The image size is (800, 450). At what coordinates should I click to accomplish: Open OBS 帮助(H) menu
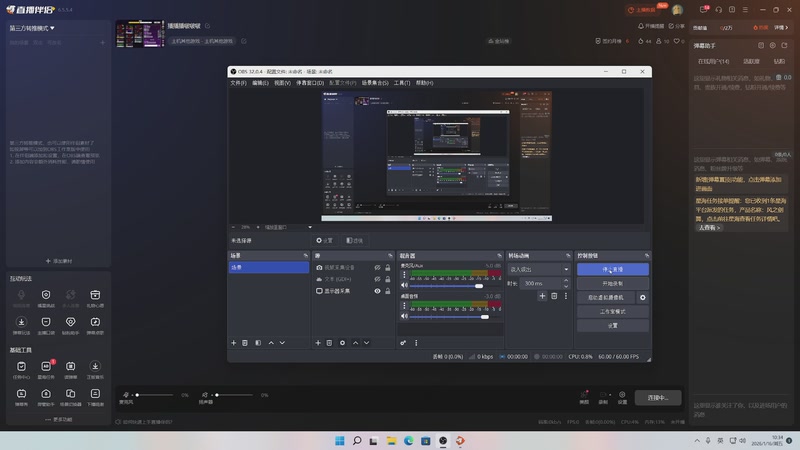[424, 83]
